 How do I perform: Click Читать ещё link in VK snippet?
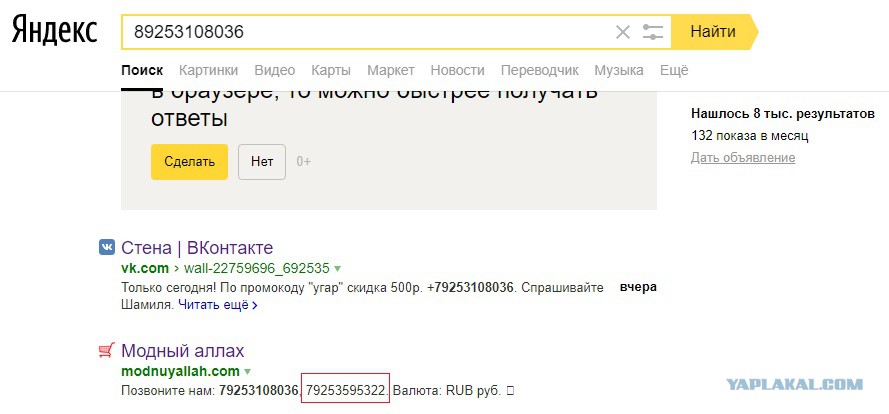pyautogui.click(x=218, y=305)
